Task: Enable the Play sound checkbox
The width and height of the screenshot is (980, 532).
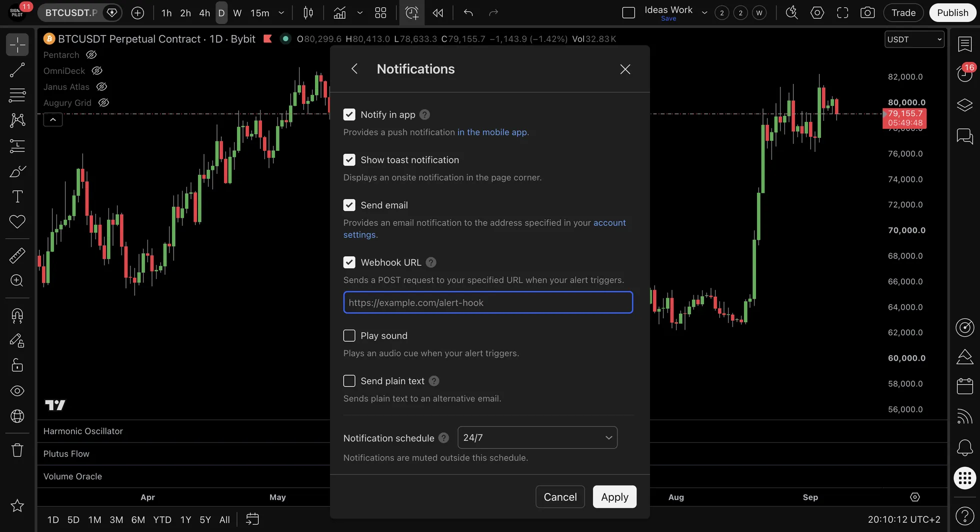Action: click(x=349, y=336)
